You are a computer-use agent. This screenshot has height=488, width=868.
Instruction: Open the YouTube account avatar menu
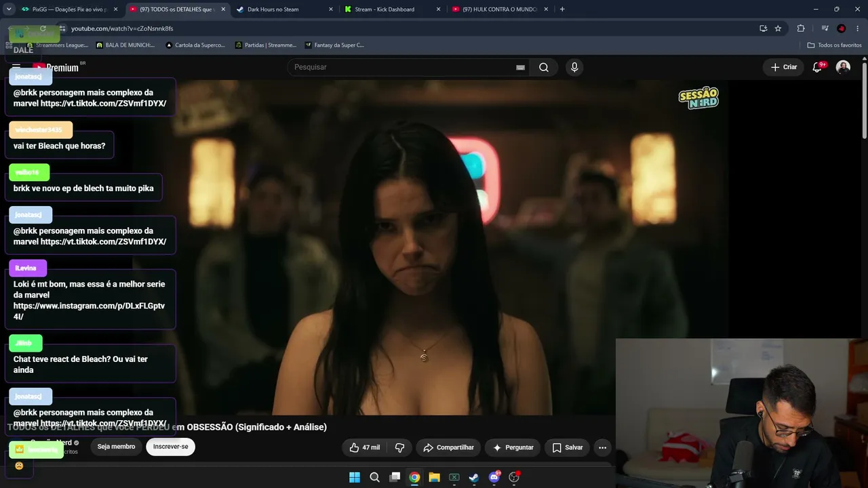pyautogui.click(x=843, y=67)
